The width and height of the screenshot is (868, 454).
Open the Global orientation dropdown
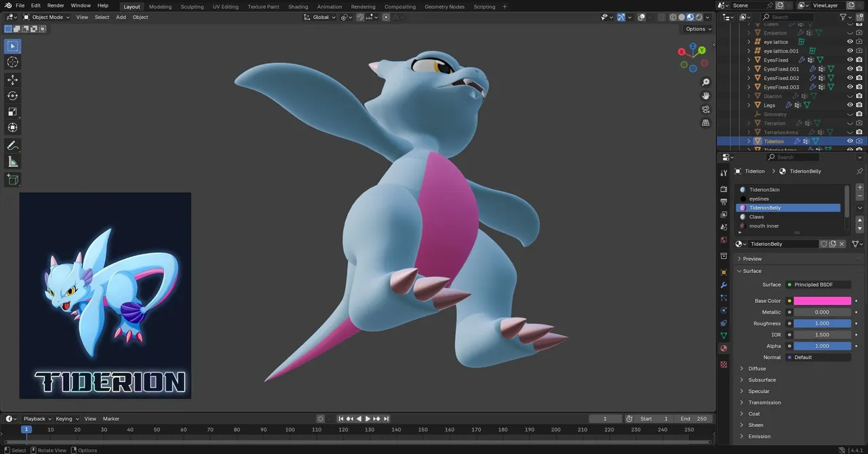pos(320,17)
